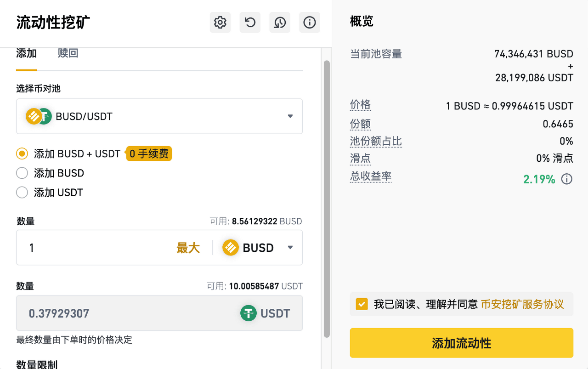Select the 添加 BUSD radio option

pos(22,173)
